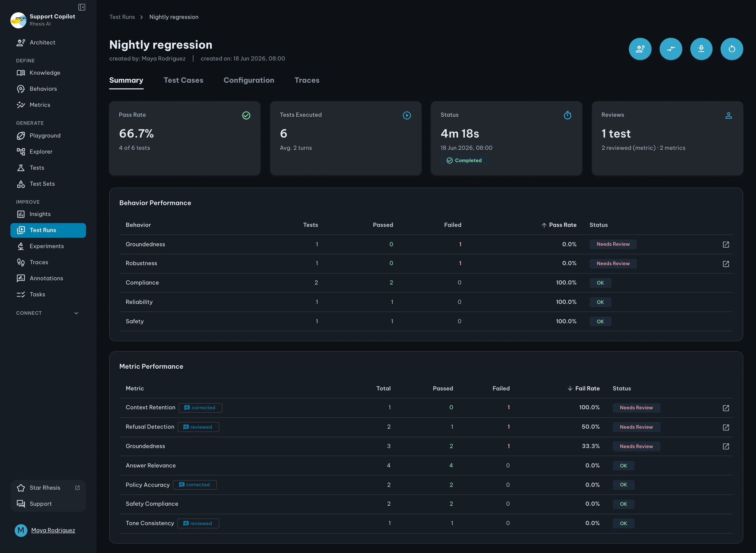This screenshot has width=756, height=553.
Task: Expand the CONNECT sidebar section chevron
Action: point(76,313)
